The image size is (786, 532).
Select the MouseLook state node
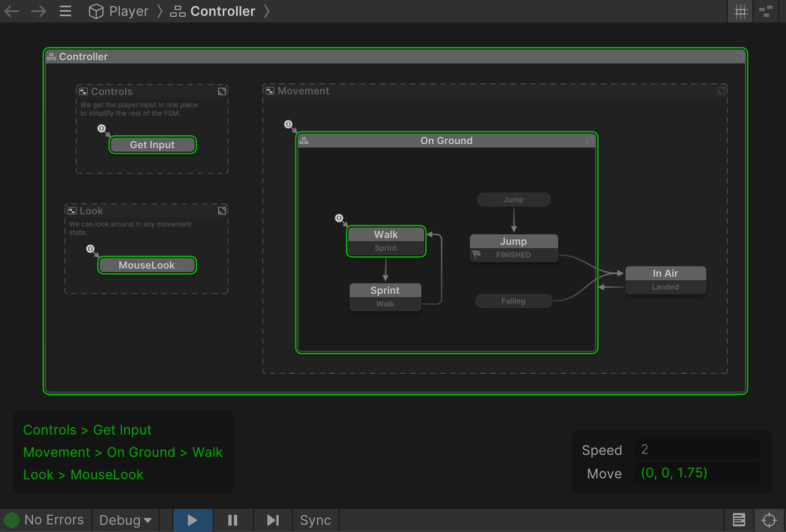(147, 265)
